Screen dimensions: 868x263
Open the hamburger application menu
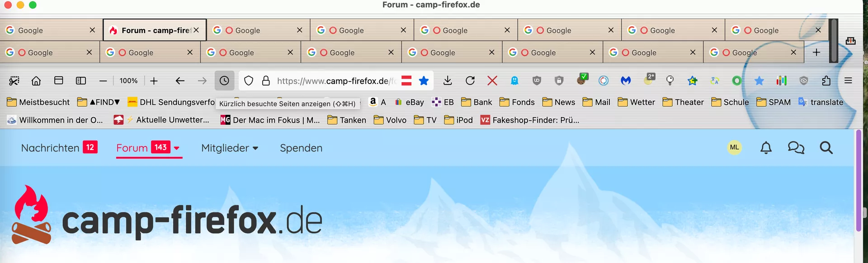tap(848, 81)
